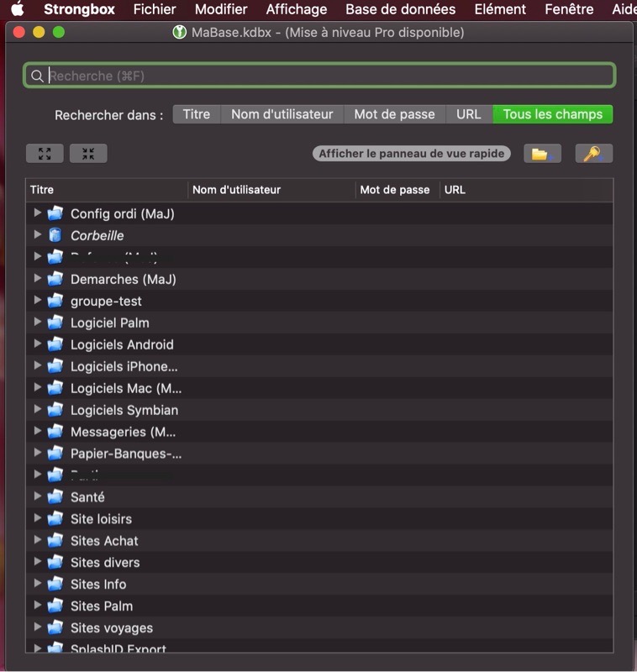Click the new entry key icon
This screenshot has width=637, height=672.
pos(593,154)
